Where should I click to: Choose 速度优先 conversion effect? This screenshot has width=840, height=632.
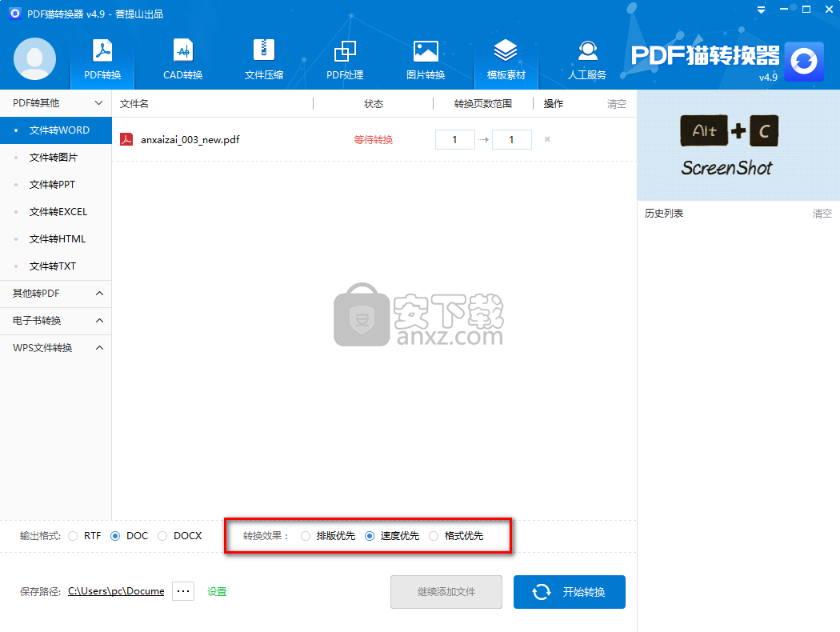370,535
